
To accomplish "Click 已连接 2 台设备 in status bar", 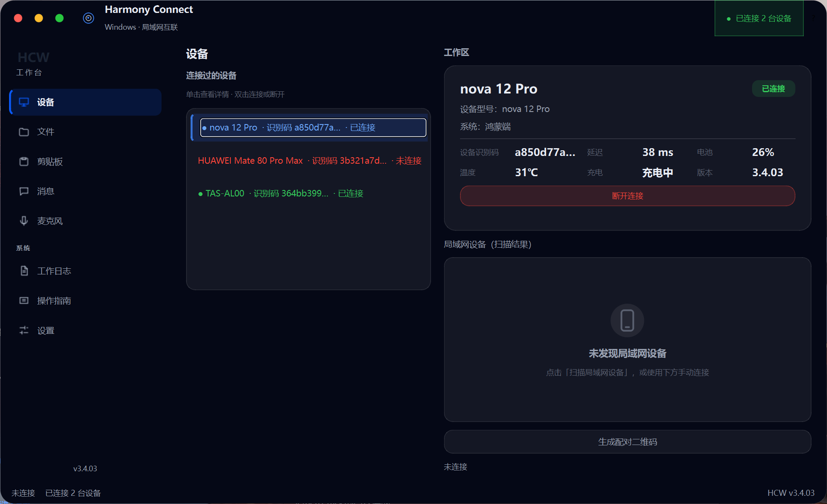I will 73,493.
